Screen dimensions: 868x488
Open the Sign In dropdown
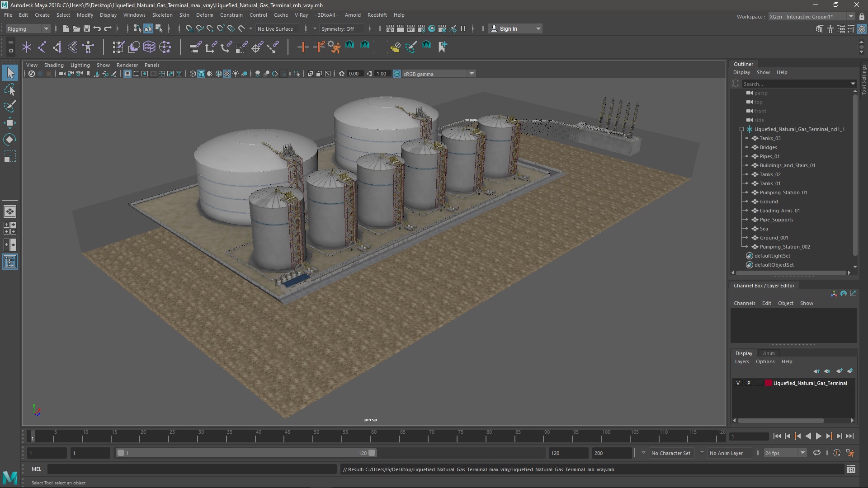tap(515, 28)
